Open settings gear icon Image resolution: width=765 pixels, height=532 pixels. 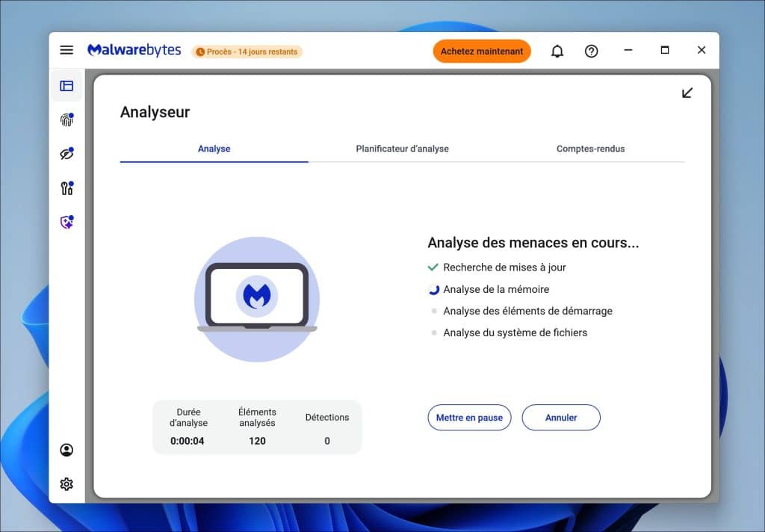[x=66, y=484]
